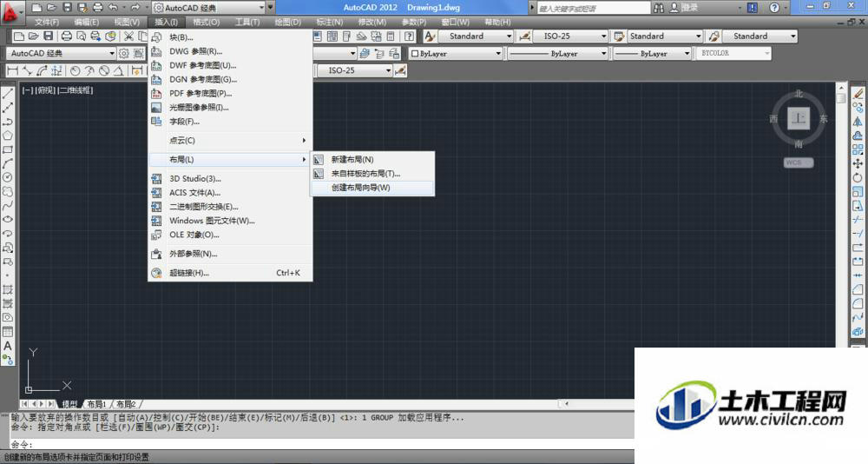This screenshot has height=464, width=868.
Task: Click the 登录 sign-in button
Action: [684, 8]
